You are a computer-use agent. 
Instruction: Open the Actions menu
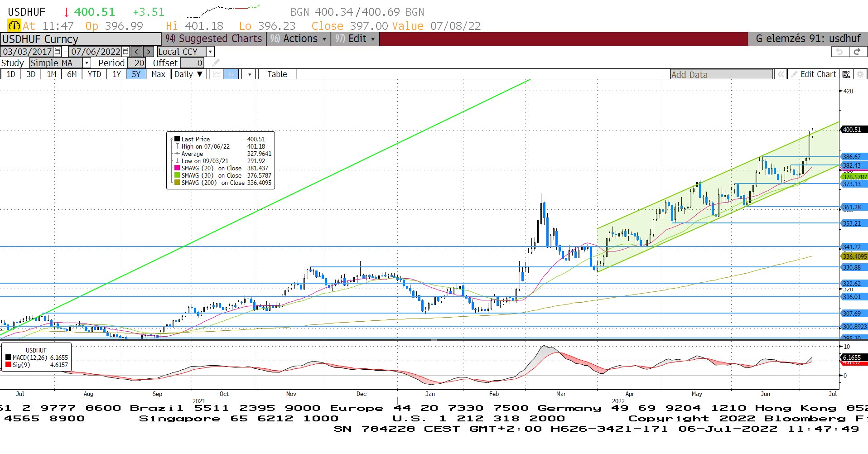point(299,39)
